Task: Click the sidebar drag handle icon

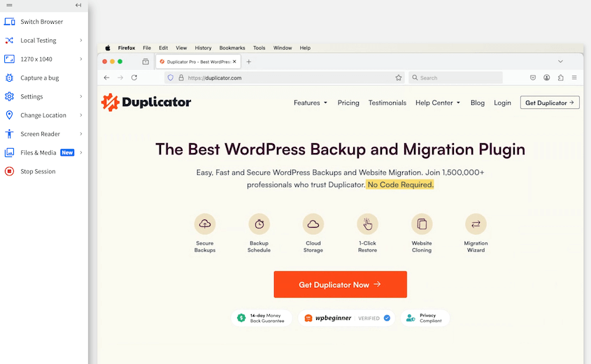Action: (x=9, y=6)
